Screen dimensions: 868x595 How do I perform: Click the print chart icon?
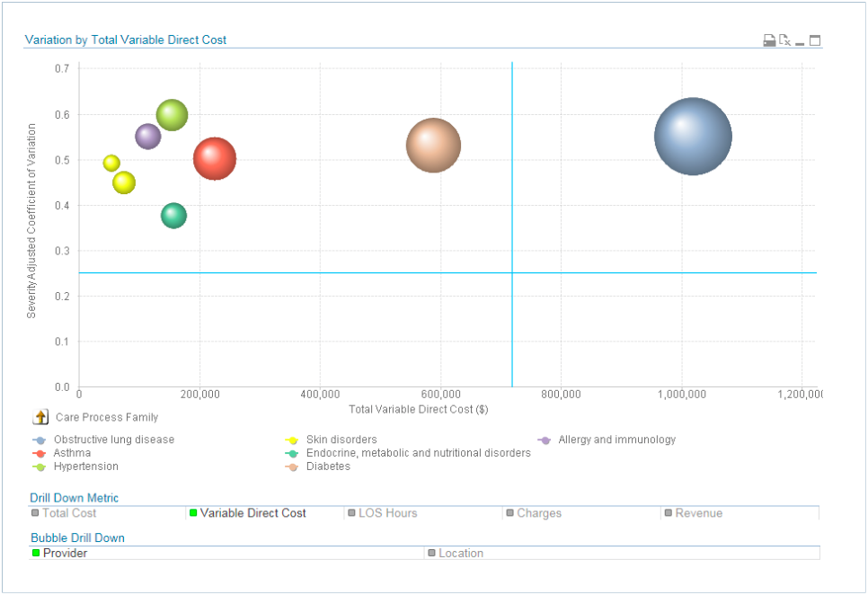(x=769, y=40)
